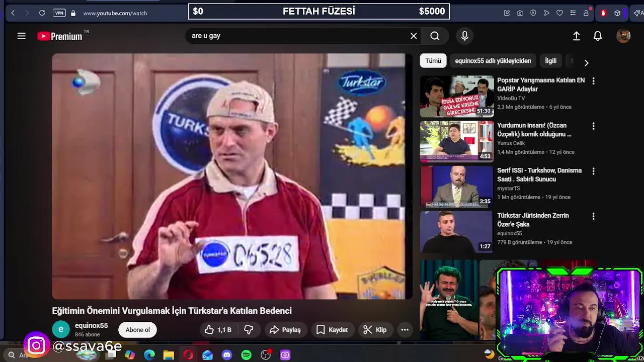Reload the page
The width and height of the screenshot is (644, 362).
click(42, 13)
